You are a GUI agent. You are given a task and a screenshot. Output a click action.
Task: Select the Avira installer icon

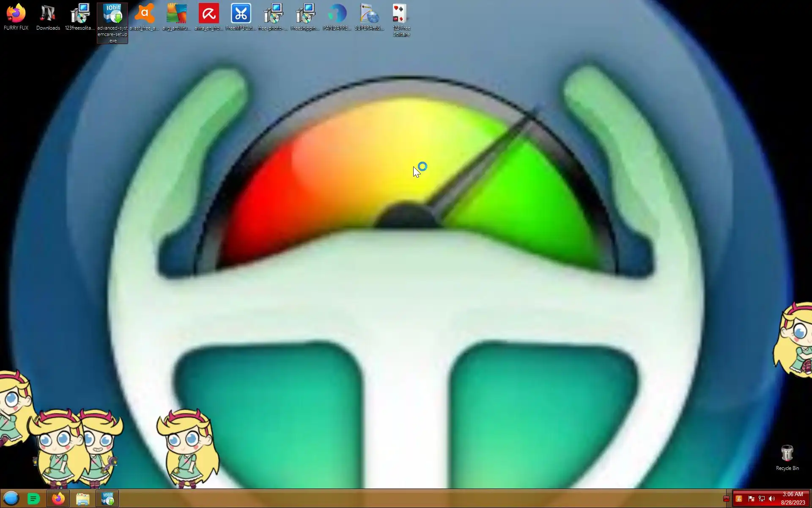208,17
